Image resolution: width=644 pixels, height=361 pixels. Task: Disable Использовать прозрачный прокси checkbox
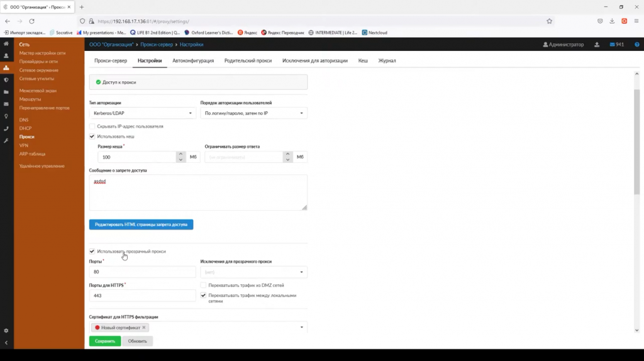(92, 252)
